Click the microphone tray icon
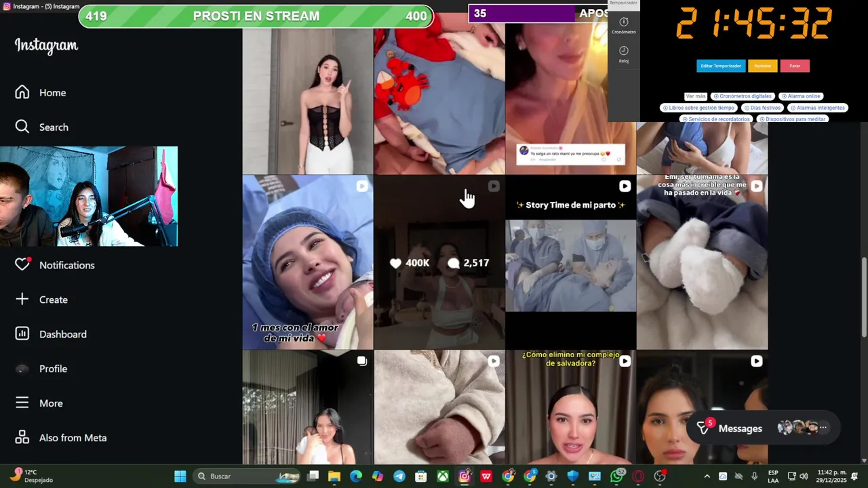Image resolution: width=868 pixels, height=488 pixels. (754, 476)
